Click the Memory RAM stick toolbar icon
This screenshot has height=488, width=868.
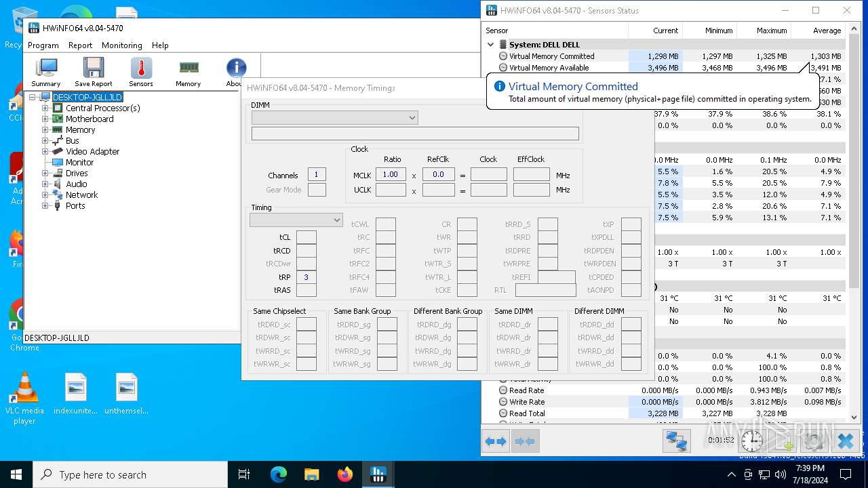[x=189, y=72]
